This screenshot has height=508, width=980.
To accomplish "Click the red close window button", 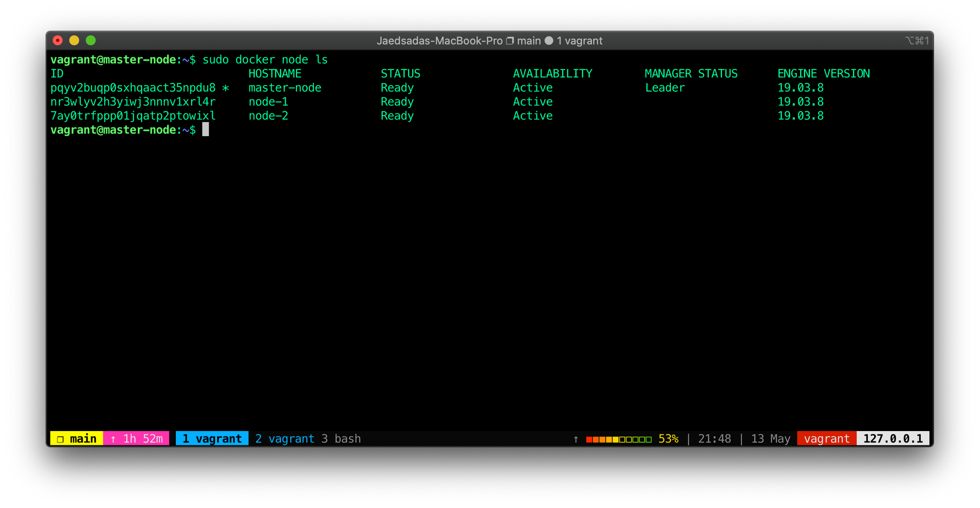I will click(58, 41).
